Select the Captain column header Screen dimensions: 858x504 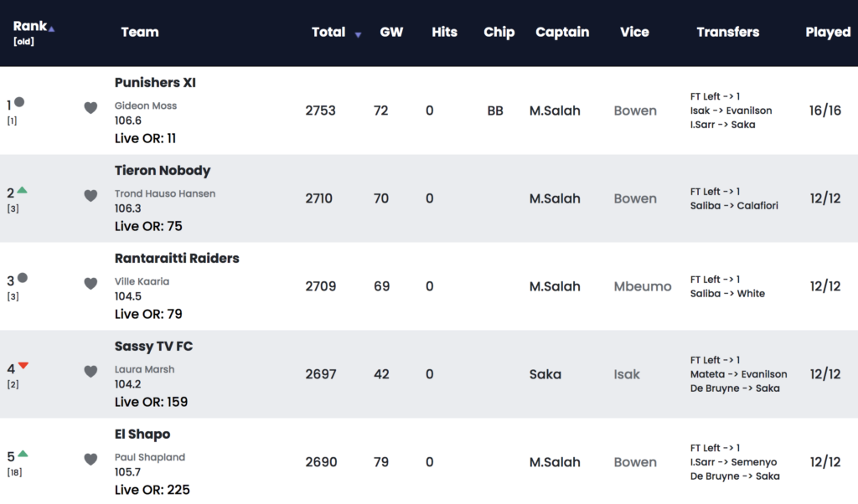562,33
